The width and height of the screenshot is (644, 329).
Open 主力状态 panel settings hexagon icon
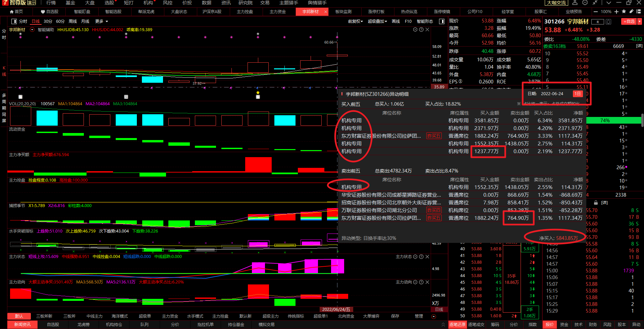click(415, 257)
